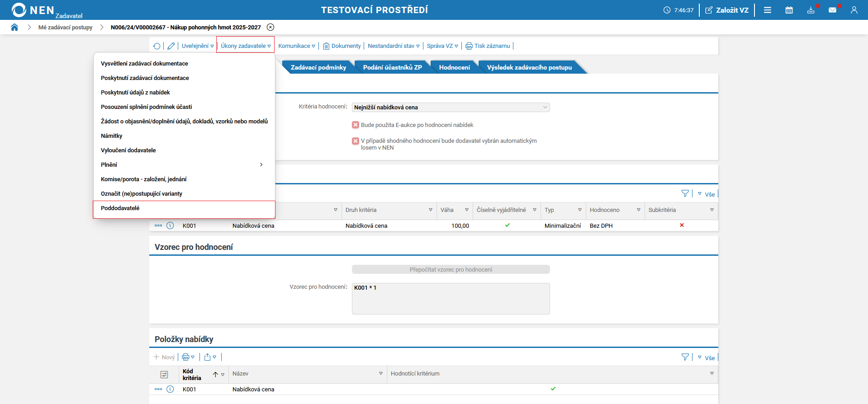
Task: Open the Dokumenty toolbar item
Action: click(x=342, y=46)
